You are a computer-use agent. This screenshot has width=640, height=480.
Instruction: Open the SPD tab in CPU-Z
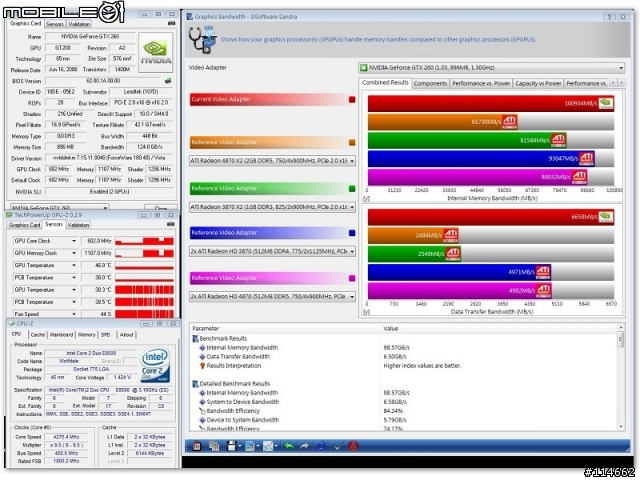[x=106, y=335]
